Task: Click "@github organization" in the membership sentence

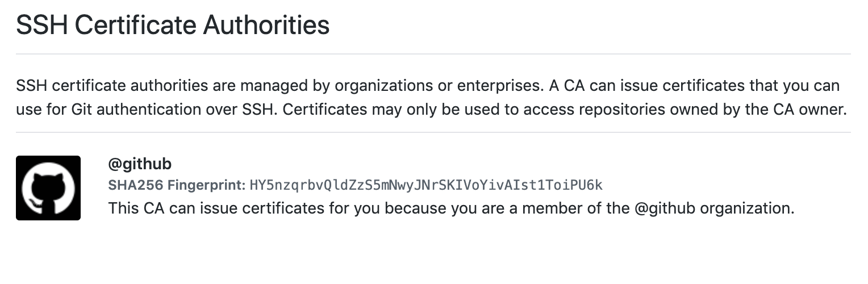Action: coord(713,208)
